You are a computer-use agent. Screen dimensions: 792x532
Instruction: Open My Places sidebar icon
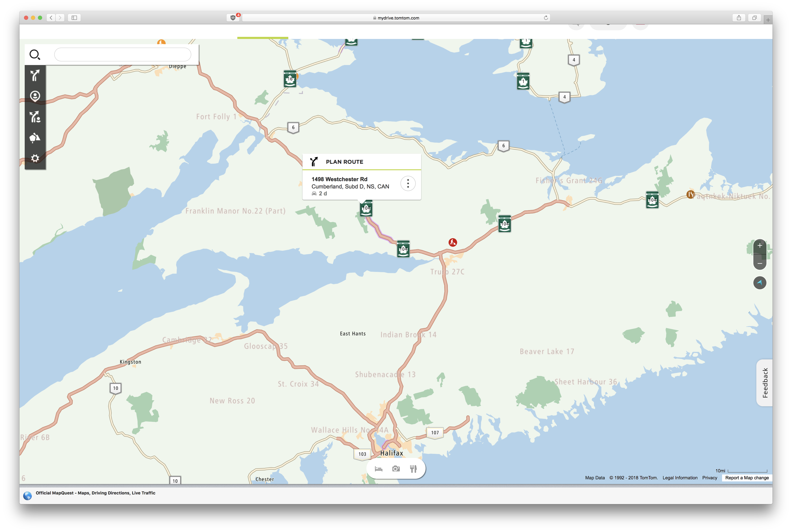coord(35,96)
